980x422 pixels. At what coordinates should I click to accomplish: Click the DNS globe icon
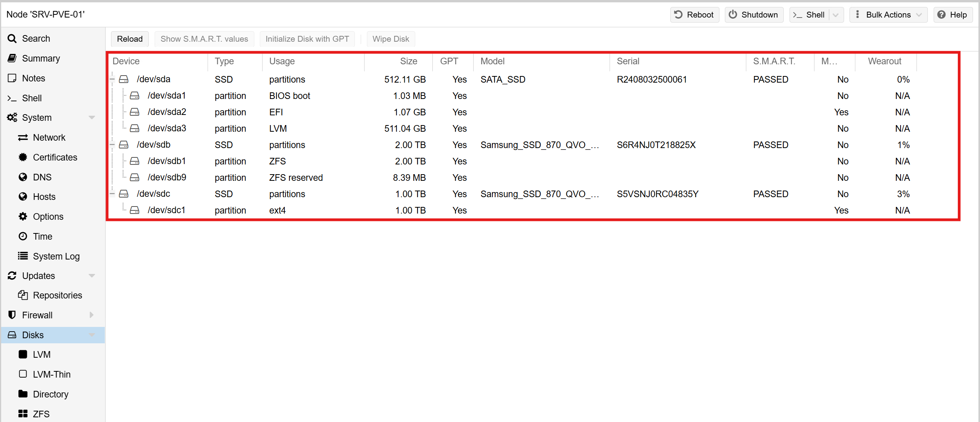[x=23, y=177]
